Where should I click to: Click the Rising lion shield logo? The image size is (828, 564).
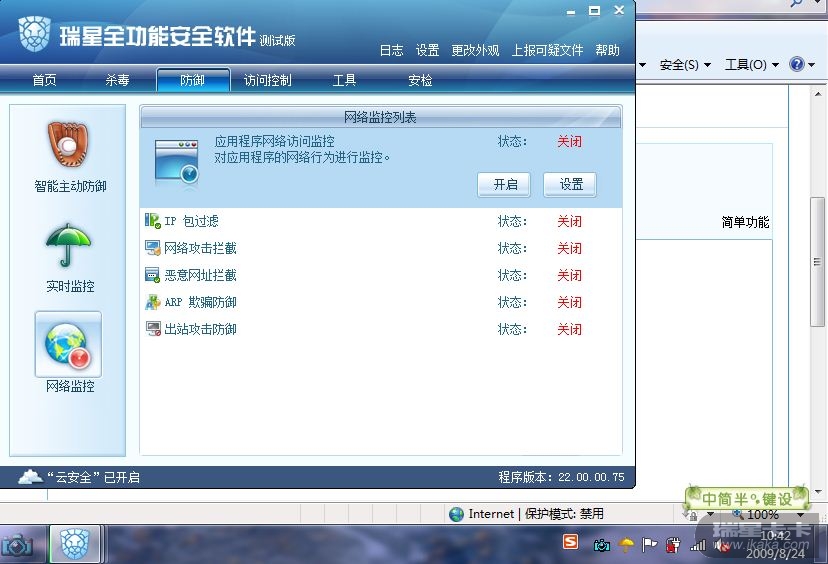tap(34, 34)
